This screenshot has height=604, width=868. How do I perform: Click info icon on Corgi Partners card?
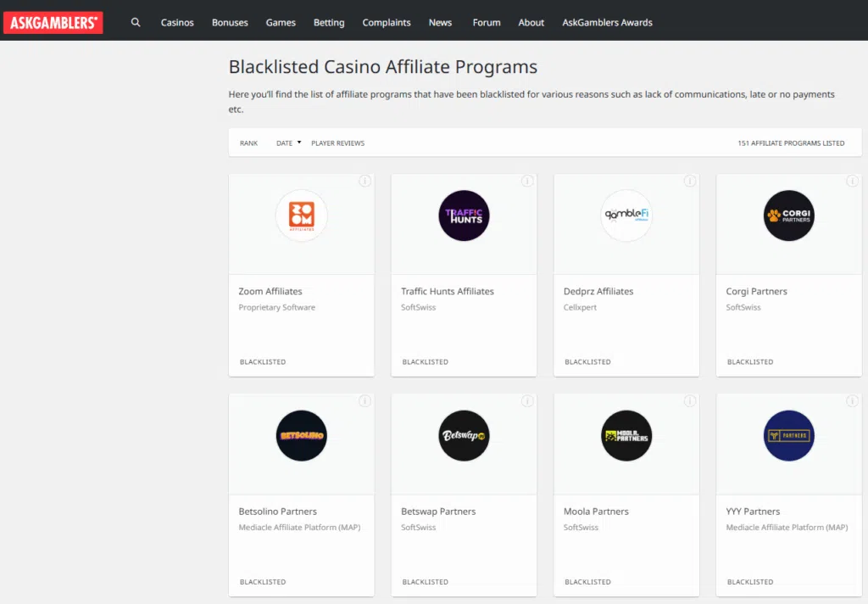(x=852, y=181)
